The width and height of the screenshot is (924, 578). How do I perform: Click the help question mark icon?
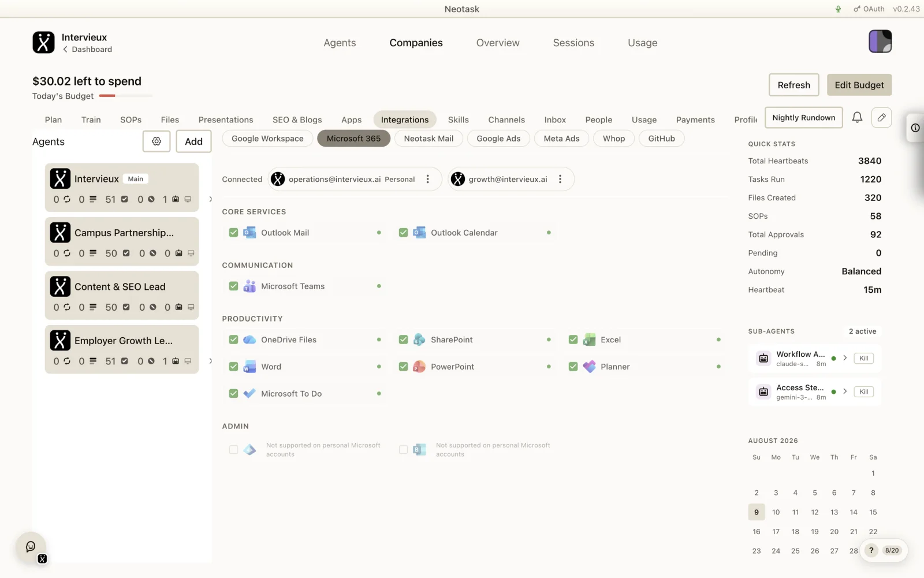[871, 550]
